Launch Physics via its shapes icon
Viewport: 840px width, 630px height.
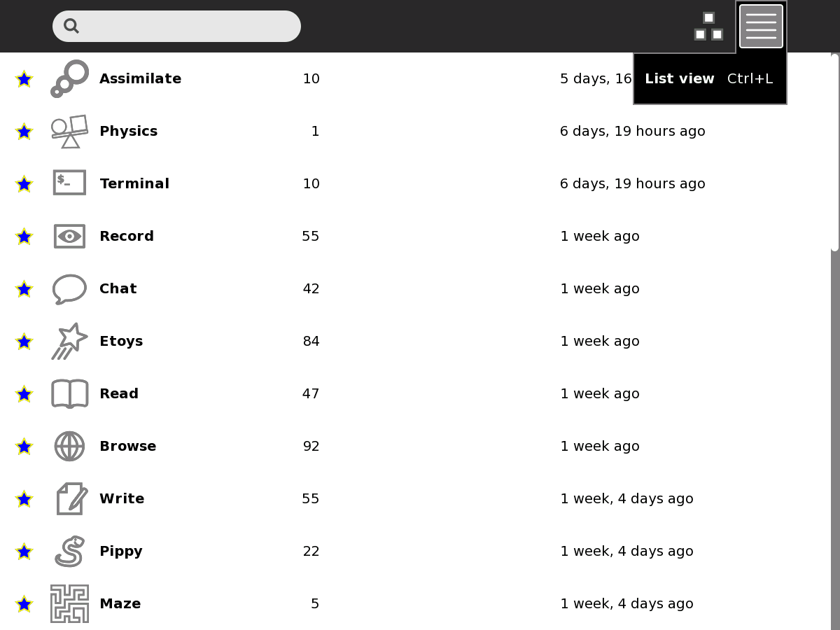pos(69,132)
